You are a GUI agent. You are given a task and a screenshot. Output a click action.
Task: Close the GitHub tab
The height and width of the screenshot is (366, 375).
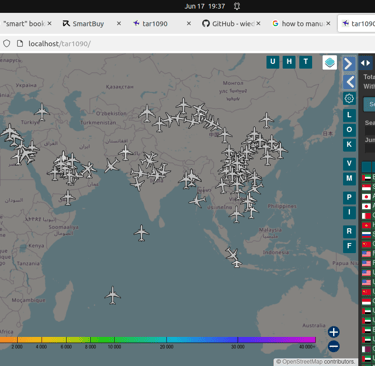pyautogui.click(x=258, y=23)
